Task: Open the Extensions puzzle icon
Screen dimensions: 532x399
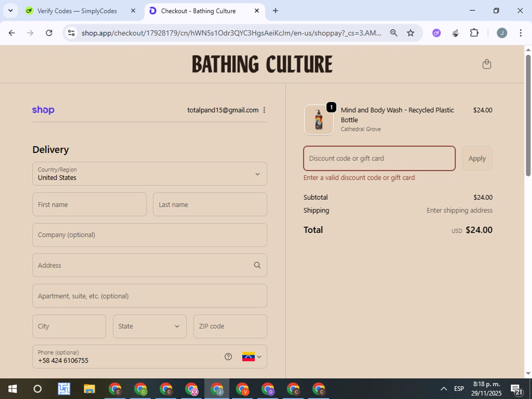Action: pyautogui.click(x=474, y=33)
